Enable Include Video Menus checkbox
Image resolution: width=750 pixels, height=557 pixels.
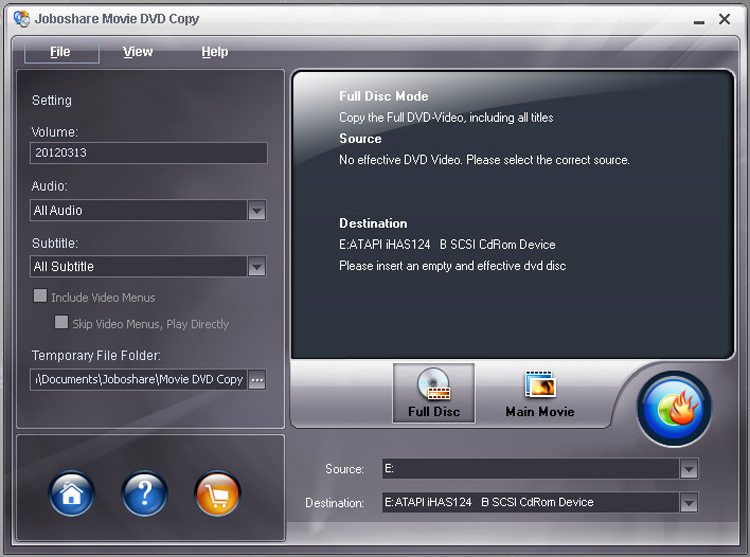pos(40,297)
